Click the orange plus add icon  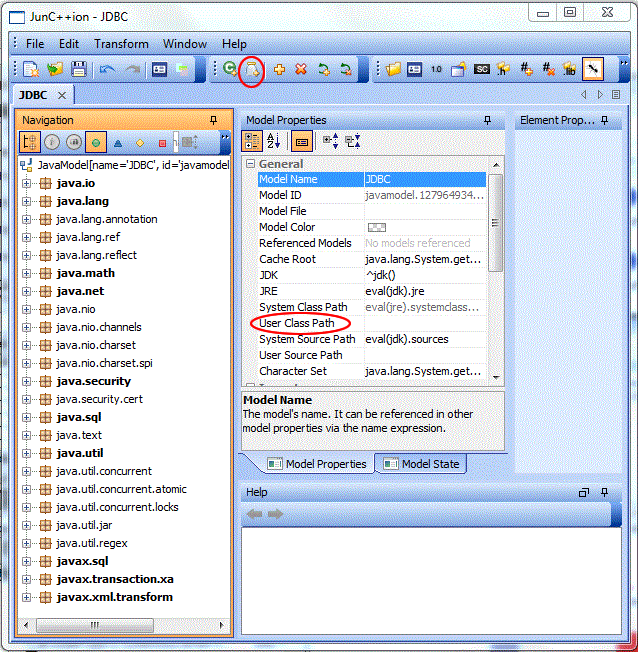(x=279, y=69)
